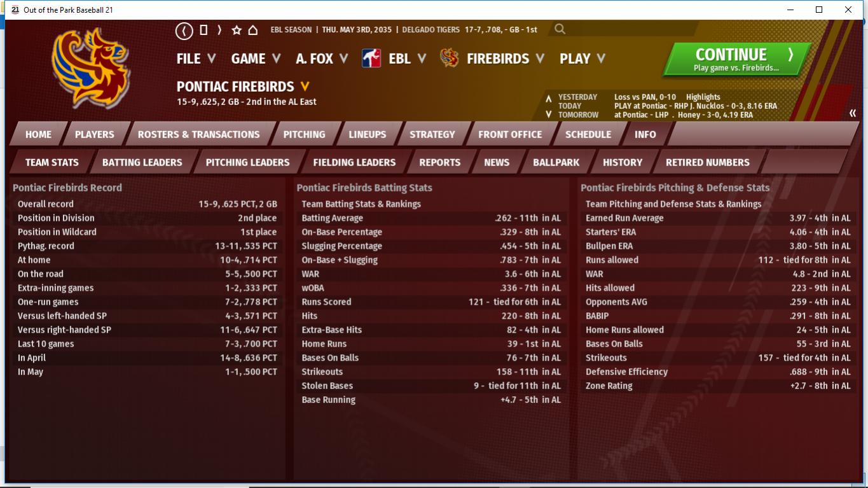Image resolution: width=868 pixels, height=488 pixels.
Task: Click the 'Versus left-handed SP' row
Action: coord(148,316)
